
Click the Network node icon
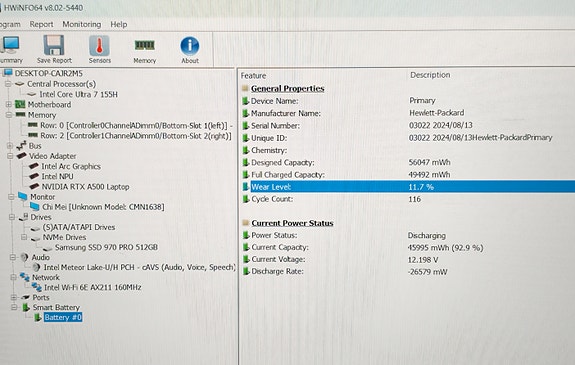[x=25, y=277]
